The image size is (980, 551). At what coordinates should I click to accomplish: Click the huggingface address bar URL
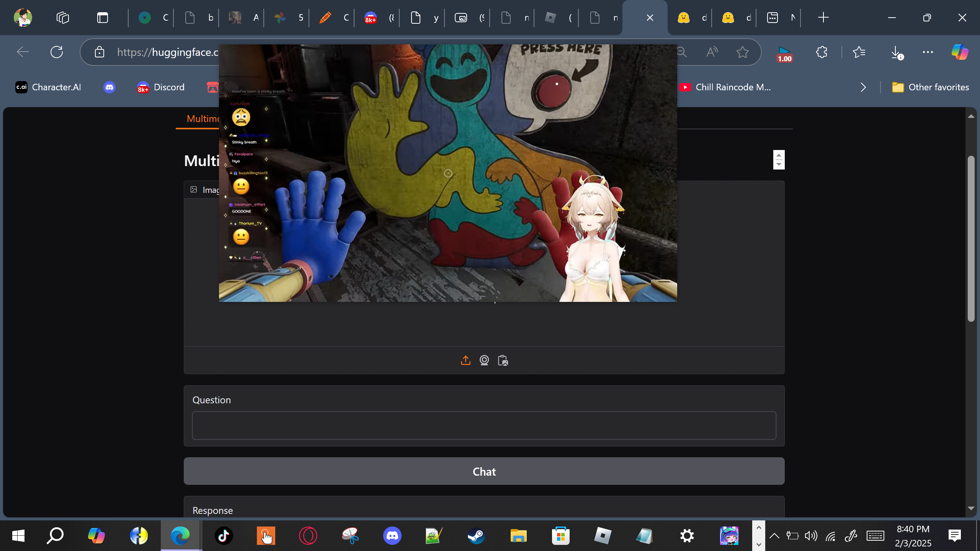(168, 52)
